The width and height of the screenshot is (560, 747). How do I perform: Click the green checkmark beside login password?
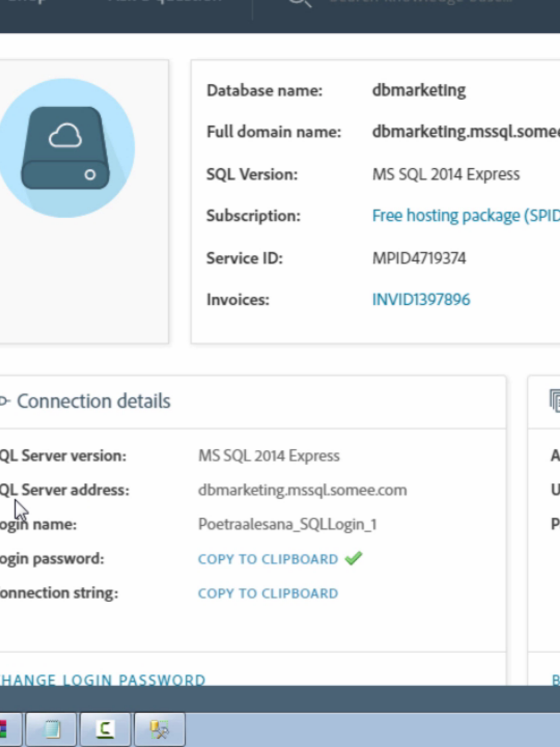[x=354, y=558]
